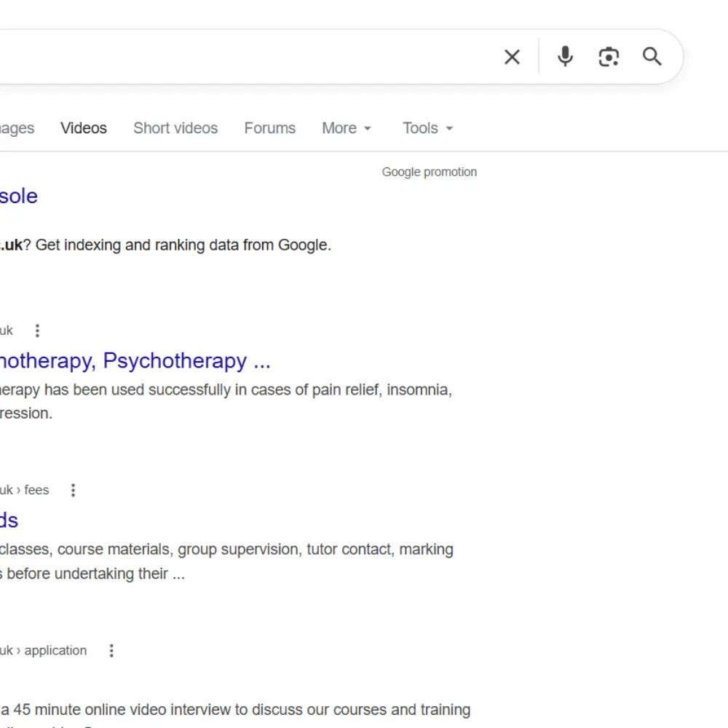Click the 'uk › application' breadcrumb
Viewport: 728px width, 728px height.
click(x=43, y=650)
